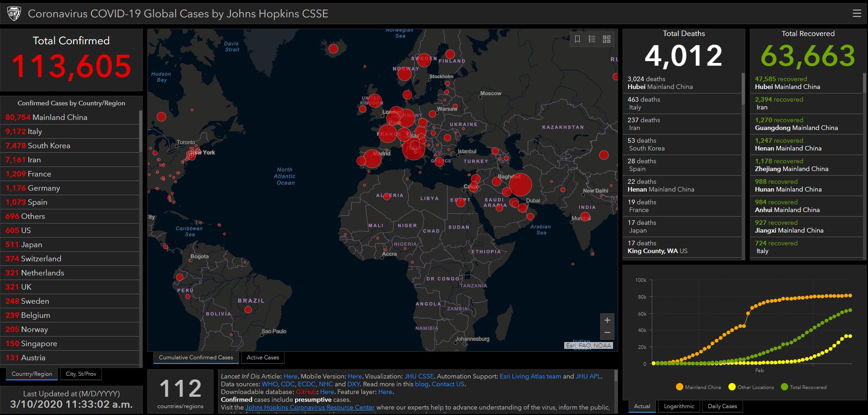Show the Actual chart tab
This screenshot has height=415, width=868.
[x=642, y=406]
